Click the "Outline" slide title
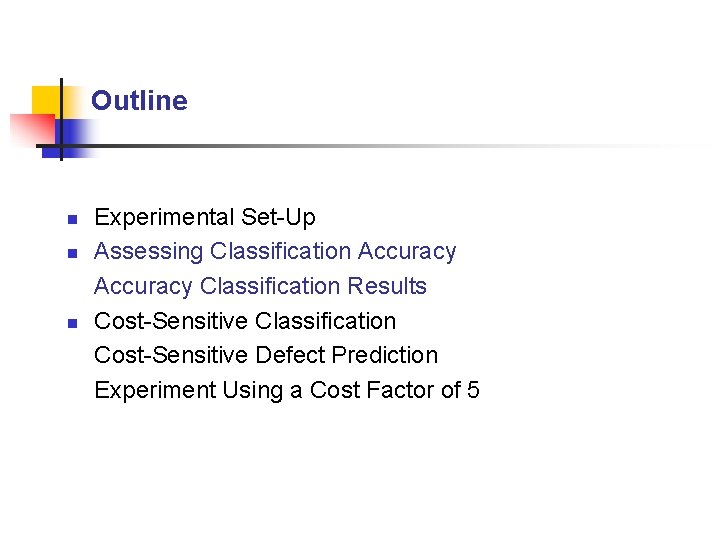This screenshot has width=720, height=540. pyautogui.click(x=139, y=101)
